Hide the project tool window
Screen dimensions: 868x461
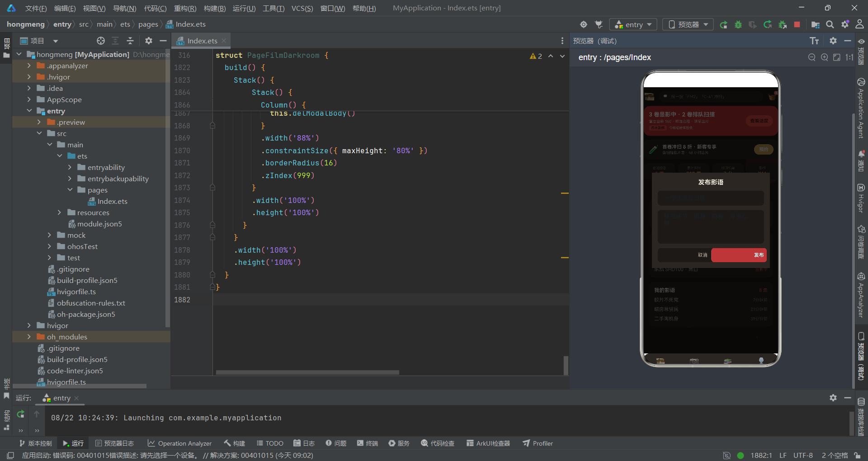tap(163, 41)
